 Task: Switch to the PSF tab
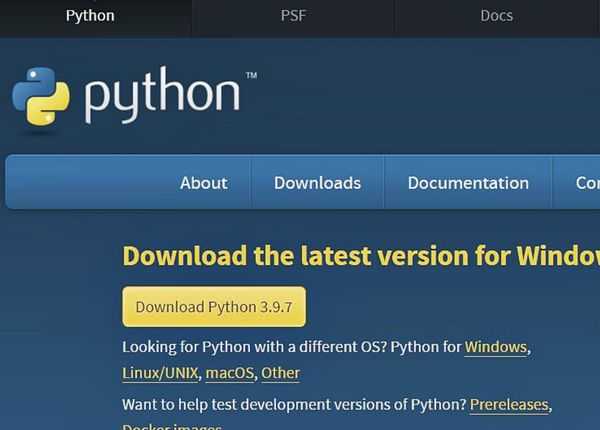tap(293, 16)
